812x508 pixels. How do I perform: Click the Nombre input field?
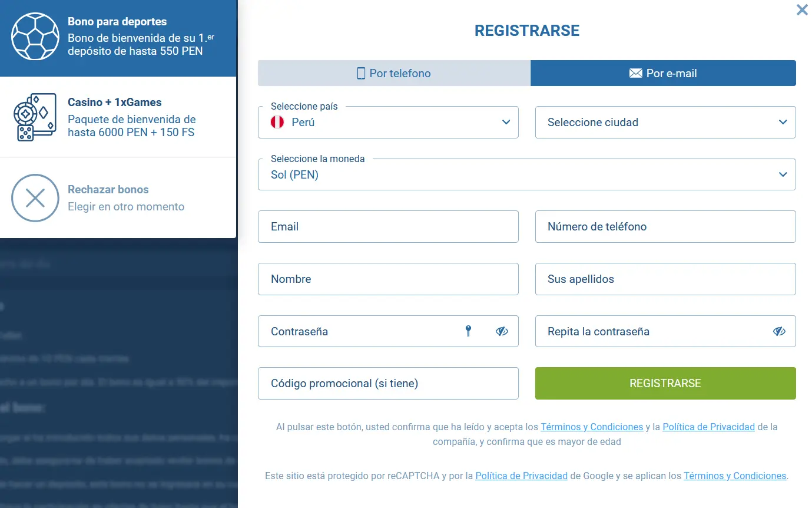point(388,279)
